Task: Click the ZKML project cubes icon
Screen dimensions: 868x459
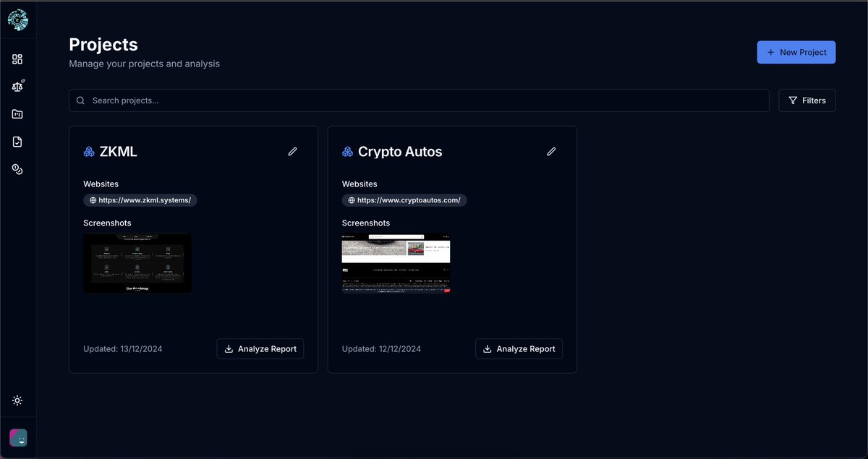Action: [89, 152]
